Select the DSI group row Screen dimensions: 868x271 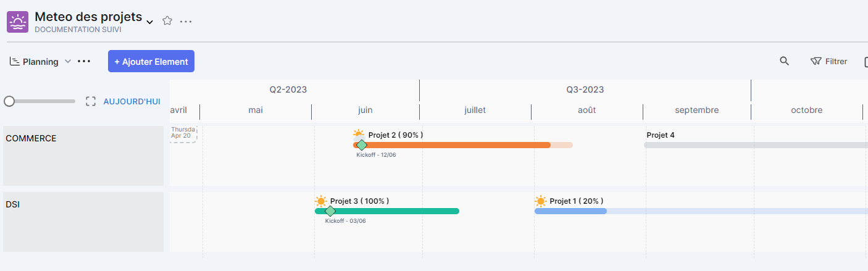coord(83,222)
